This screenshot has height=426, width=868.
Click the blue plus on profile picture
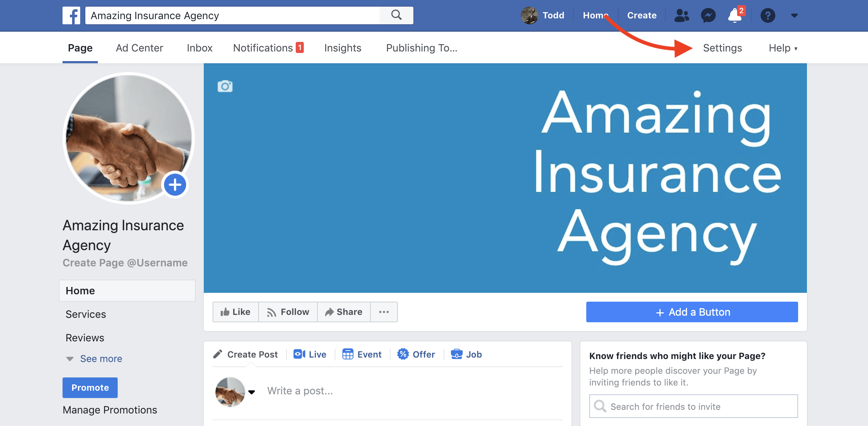(175, 185)
